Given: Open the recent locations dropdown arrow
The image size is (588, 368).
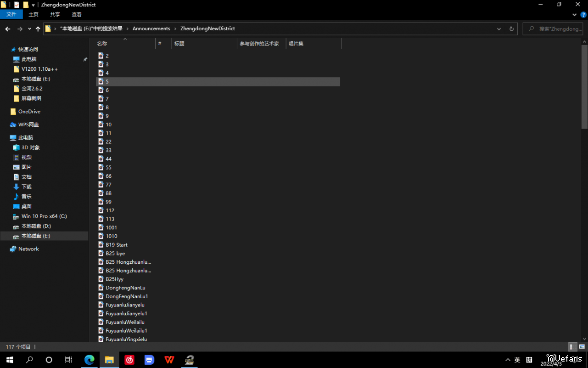Looking at the screenshot, I should pos(29,29).
